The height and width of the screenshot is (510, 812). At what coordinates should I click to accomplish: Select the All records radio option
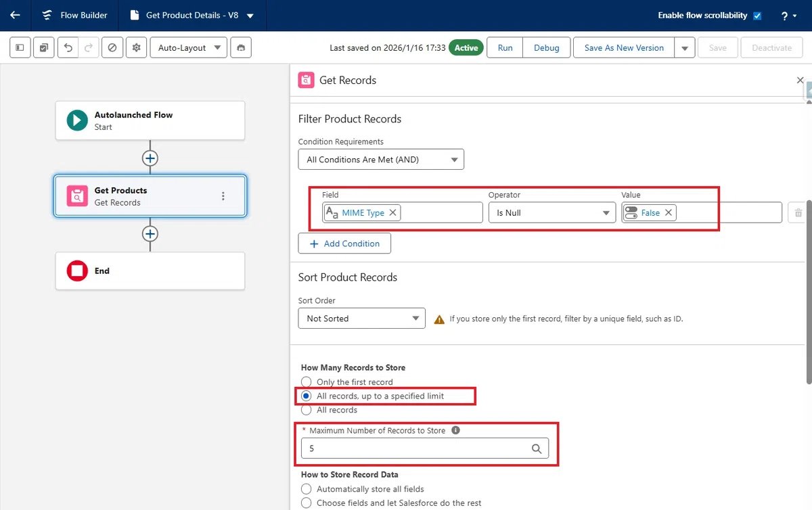[x=307, y=410]
